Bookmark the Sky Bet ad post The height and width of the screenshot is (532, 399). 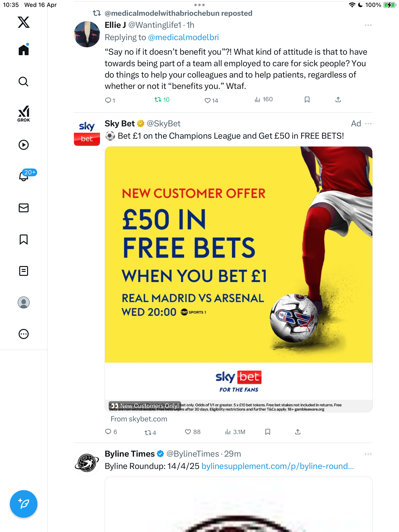[268, 432]
